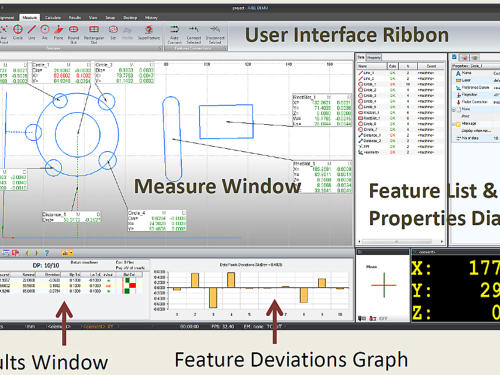Choose the Arc measure tool
Screen dimensions: 500x375
click(x=45, y=32)
